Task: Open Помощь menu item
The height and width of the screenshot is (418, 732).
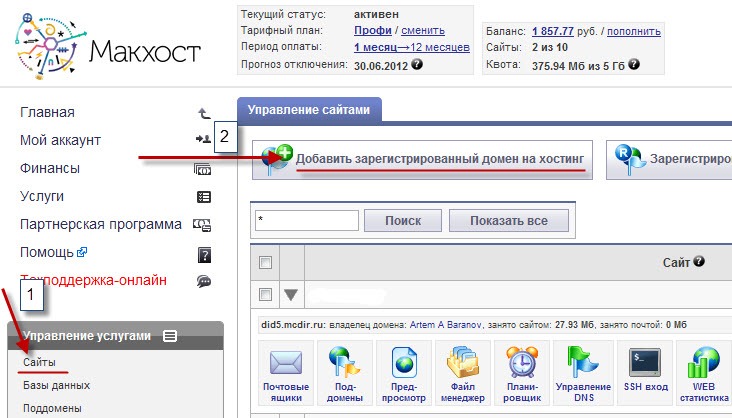Action: click(x=47, y=253)
